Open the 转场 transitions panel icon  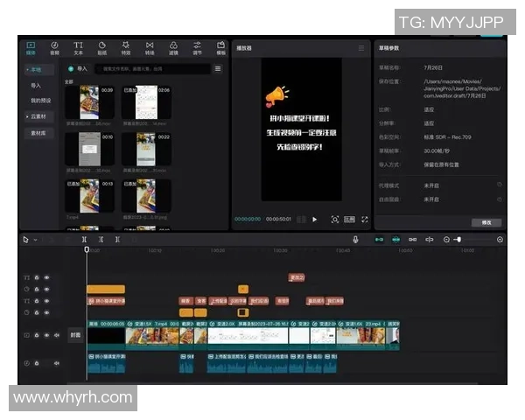tap(150, 47)
